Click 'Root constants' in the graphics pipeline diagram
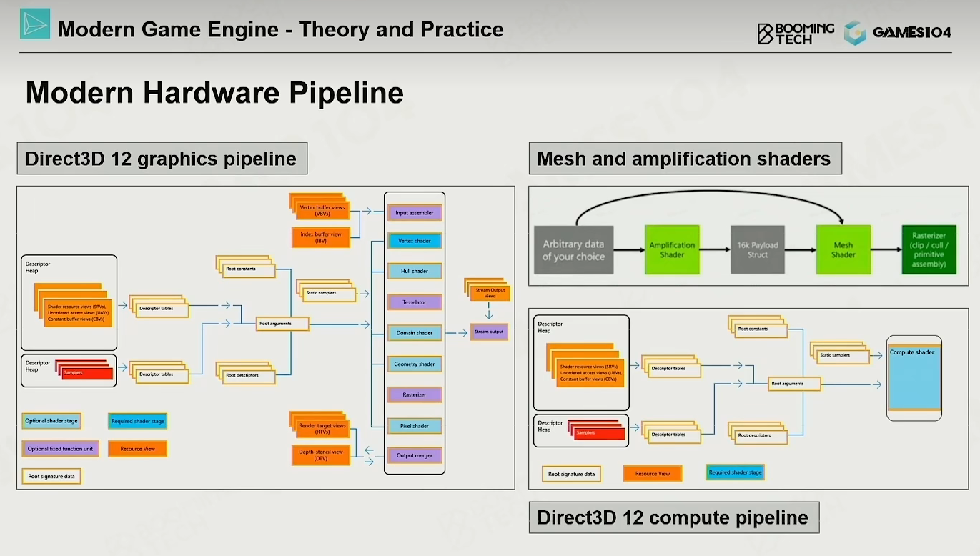980x556 pixels. click(x=248, y=269)
